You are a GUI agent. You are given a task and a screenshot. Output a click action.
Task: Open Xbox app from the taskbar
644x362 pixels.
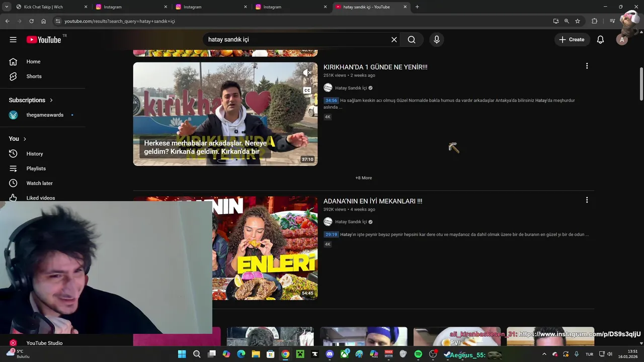pyautogui.click(x=344, y=354)
